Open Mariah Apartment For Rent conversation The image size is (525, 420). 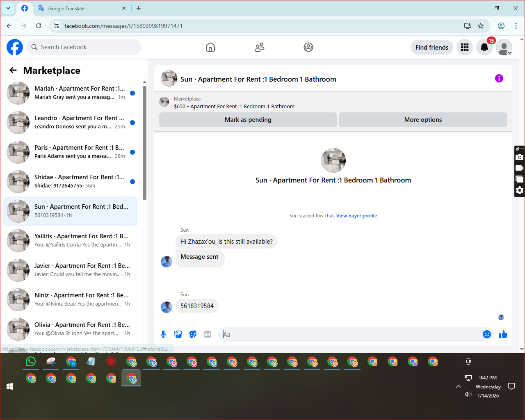[x=71, y=93]
